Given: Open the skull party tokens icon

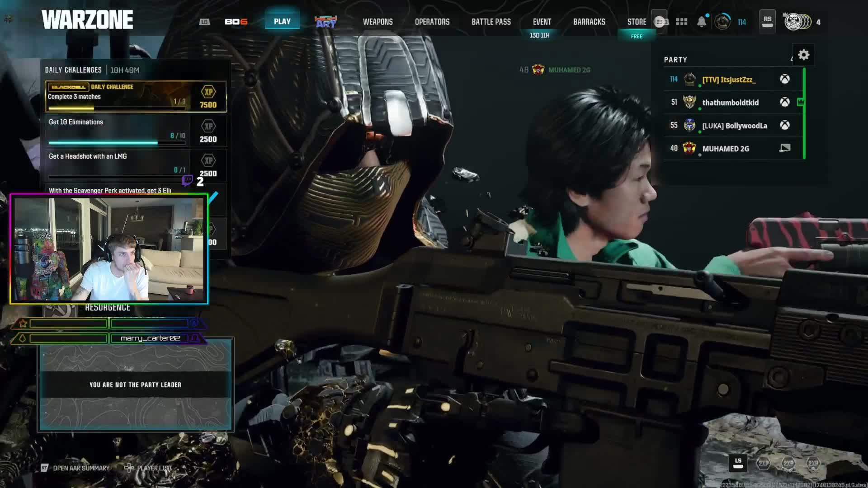Looking at the screenshot, I should pos(798,22).
